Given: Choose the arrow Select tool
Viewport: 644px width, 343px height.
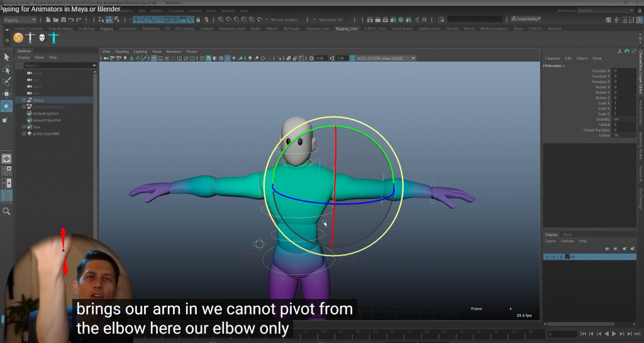Looking at the screenshot, I should pyautogui.click(x=7, y=57).
